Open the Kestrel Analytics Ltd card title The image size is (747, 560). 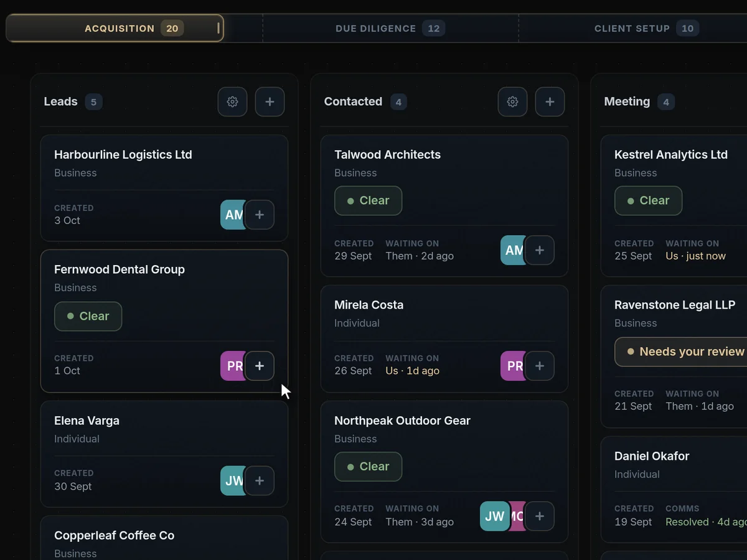coord(671,154)
